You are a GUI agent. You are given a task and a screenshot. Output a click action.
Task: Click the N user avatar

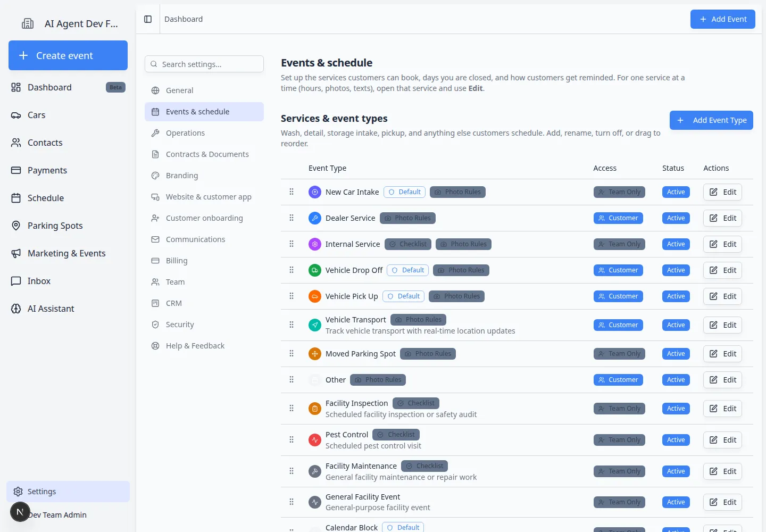click(x=20, y=512)
